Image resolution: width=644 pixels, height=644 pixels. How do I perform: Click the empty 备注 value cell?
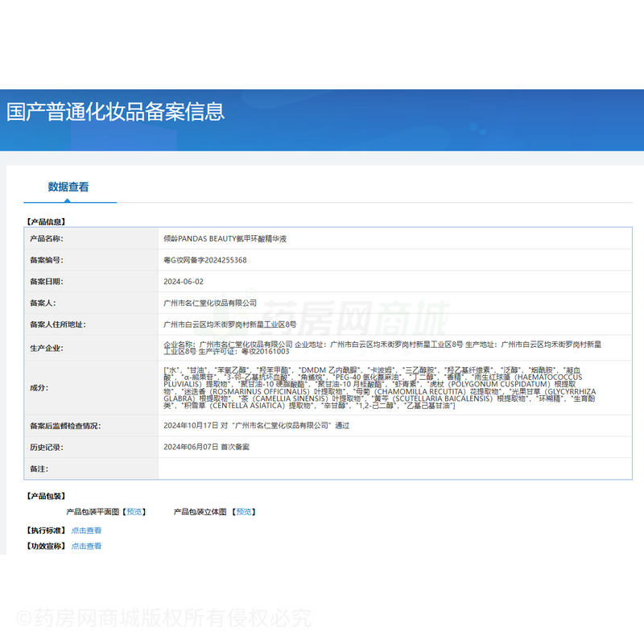(x=386, y=469)
